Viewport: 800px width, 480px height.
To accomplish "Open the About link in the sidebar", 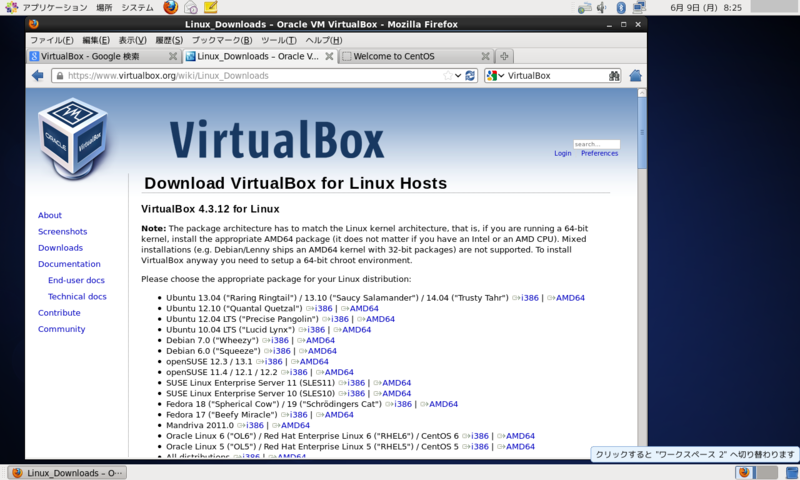I will pos(49,215).
